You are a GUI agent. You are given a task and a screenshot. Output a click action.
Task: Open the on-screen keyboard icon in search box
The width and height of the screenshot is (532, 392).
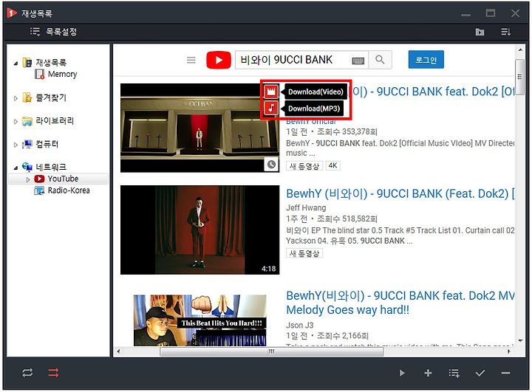pyautogui.click(x=358, y=61)
